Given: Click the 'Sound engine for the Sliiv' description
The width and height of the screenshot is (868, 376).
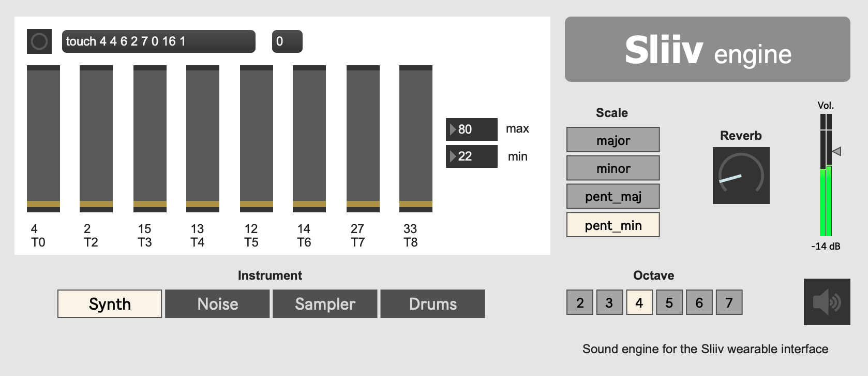Looking at the screenshot, I should click(705, 349).
